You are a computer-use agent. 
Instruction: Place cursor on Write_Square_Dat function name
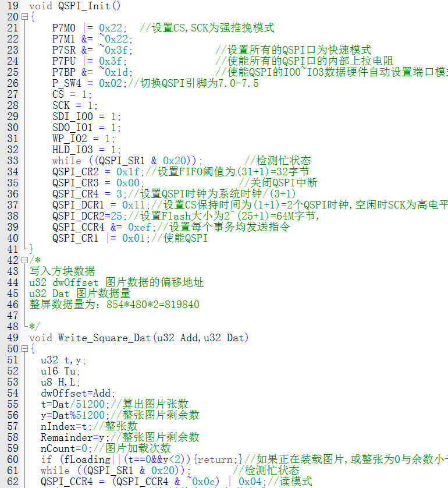[x=104, y=338]
